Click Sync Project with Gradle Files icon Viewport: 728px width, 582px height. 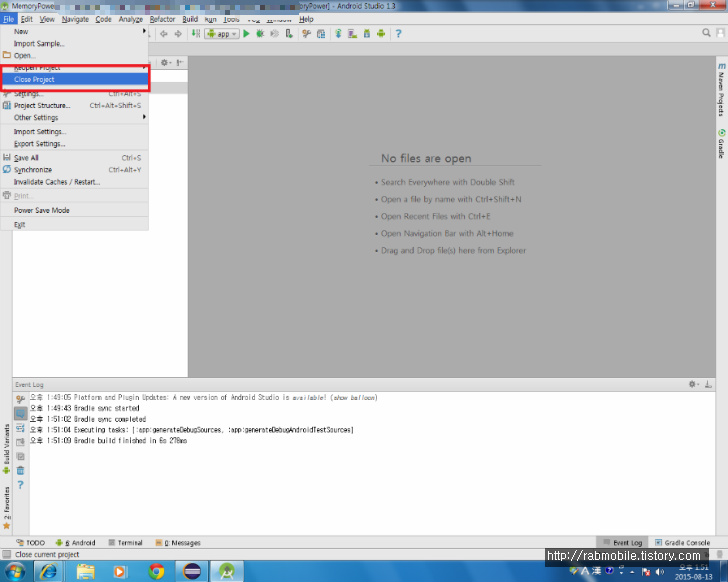(x=338, y=33)
